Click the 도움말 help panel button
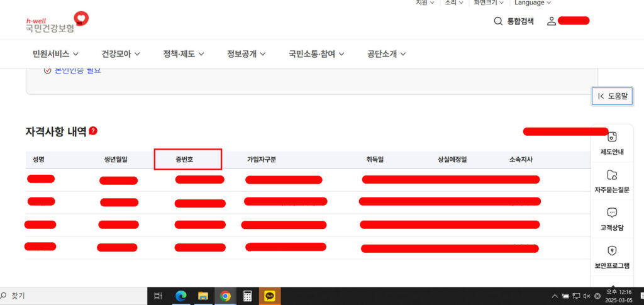Viewport: 644px width, 305px height. coord(612,96)
